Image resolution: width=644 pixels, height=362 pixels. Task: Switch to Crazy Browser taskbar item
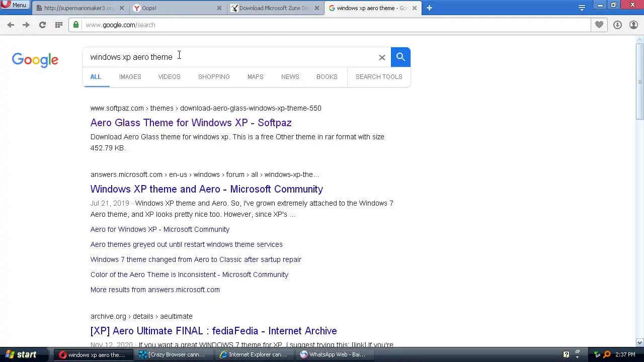coord(174,354)
